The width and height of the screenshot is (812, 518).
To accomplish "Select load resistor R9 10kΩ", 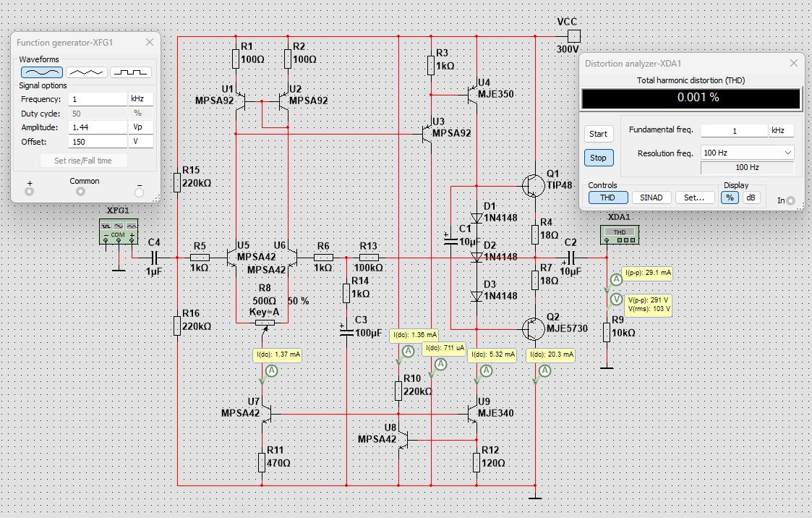I will click(x=607, y=333).
